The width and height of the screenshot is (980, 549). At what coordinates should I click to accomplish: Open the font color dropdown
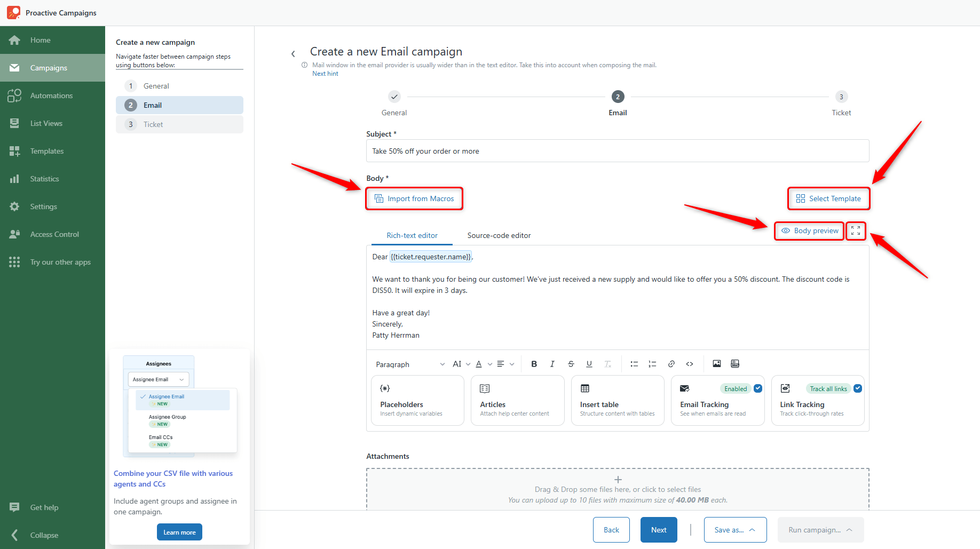(484, 364)
